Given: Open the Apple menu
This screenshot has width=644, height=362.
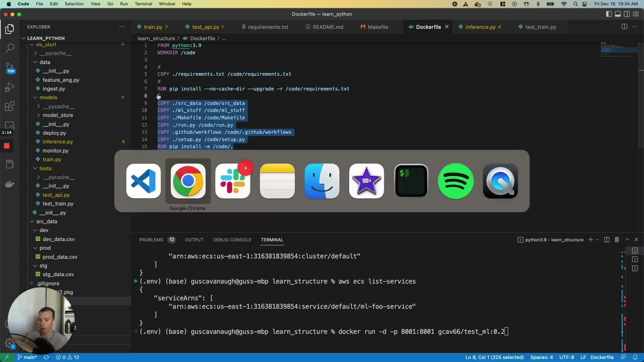Looking at the screenshot, I should click(9, 4).
